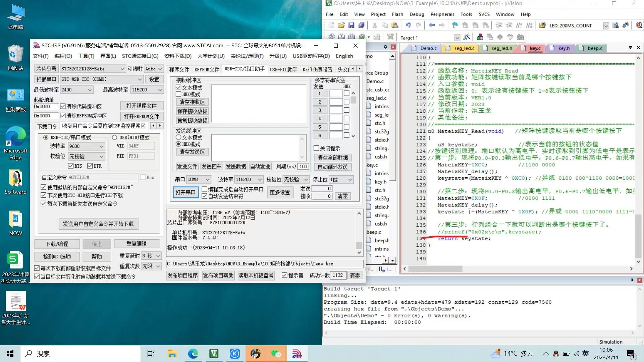Insert a bookmark with the flag icon
Image resolution: width=644 pixels, height=362 pixels.
click(x=455, y=25)
